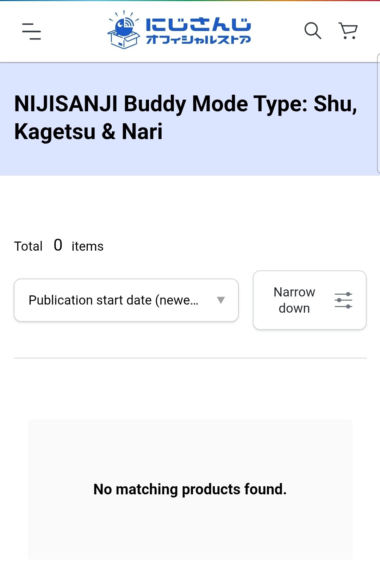The height and width of the screenshot is (588, 380).
Task: Click the Total 0 items count
Action: point(59,245)
